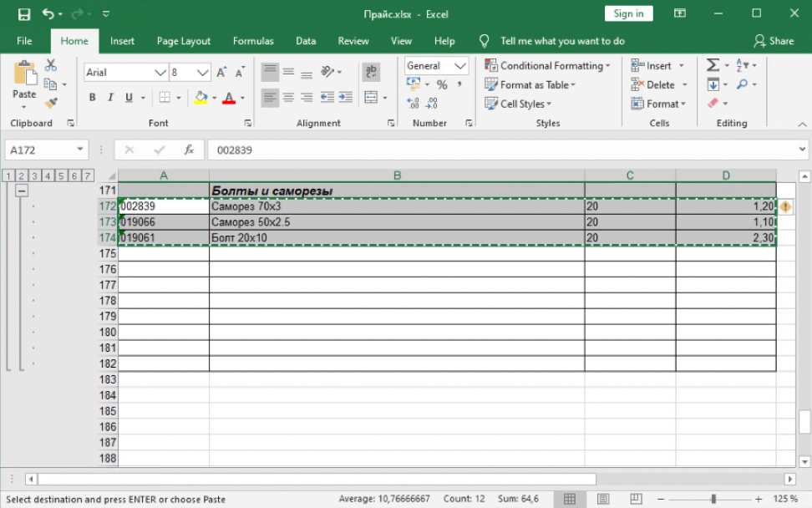Open the Page Layout tab
The image size is (812, 508).
pyautogui.click(x=184, y=41)
